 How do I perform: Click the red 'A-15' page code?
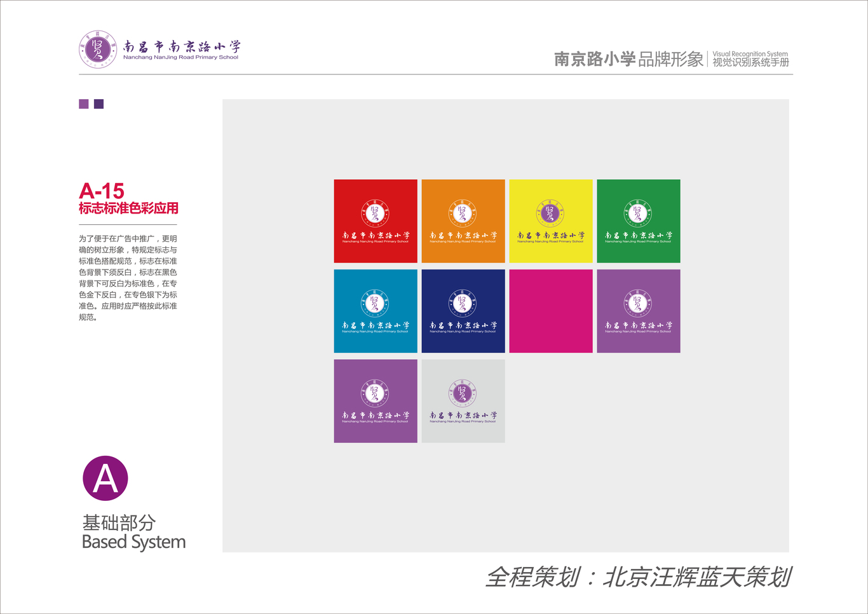[102, 191]
